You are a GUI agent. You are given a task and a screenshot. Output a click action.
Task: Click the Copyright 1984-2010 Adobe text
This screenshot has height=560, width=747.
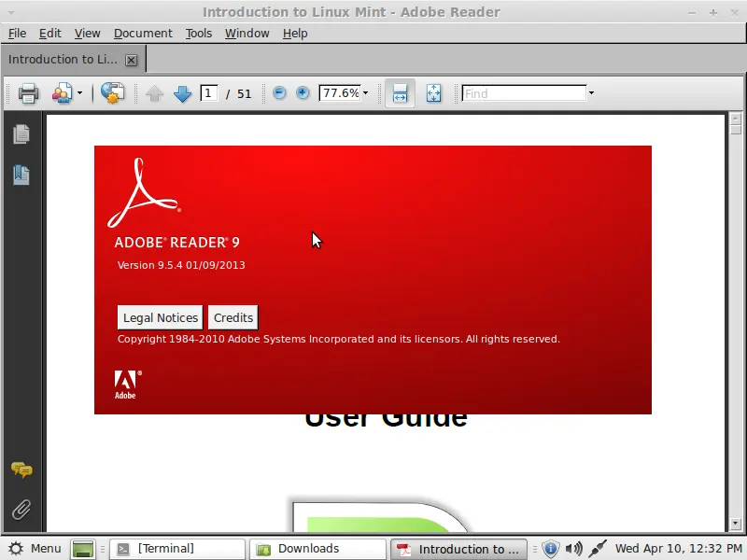point(339,339)
